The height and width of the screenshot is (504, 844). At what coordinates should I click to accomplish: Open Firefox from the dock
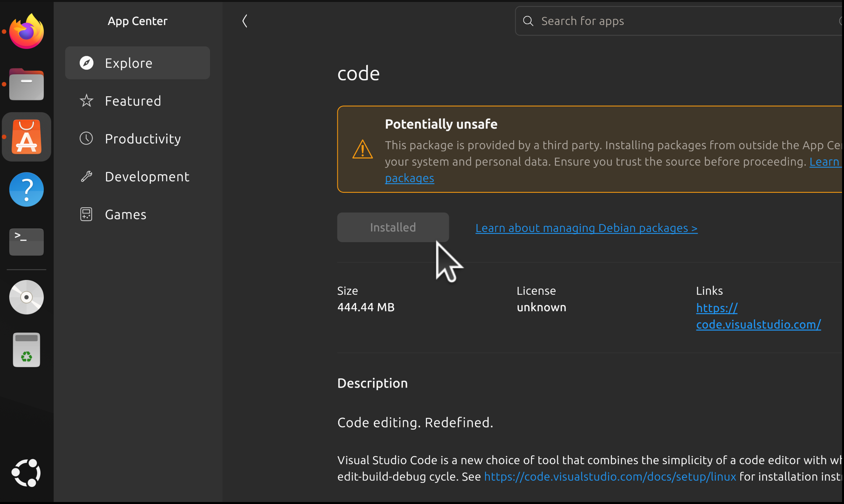point(27,31)
